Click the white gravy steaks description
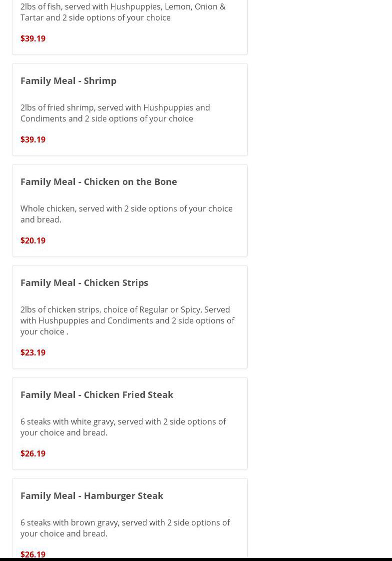This screenshot has height=561, width=392. (123, 426)
